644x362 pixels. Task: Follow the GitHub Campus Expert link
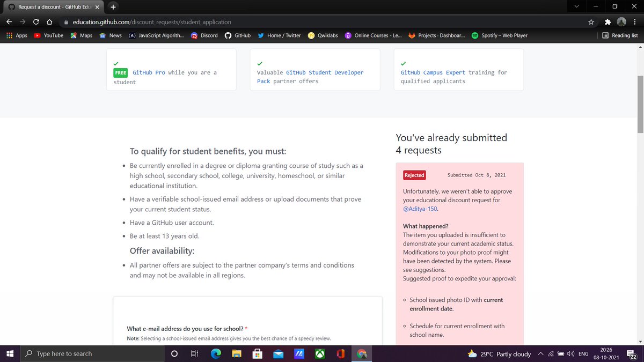click(433, 72)
